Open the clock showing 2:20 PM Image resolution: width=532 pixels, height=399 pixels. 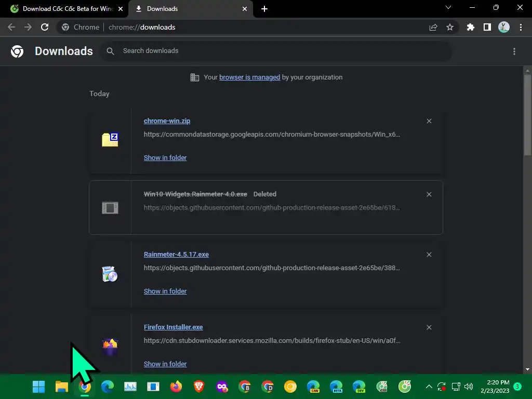coord(495,387)
